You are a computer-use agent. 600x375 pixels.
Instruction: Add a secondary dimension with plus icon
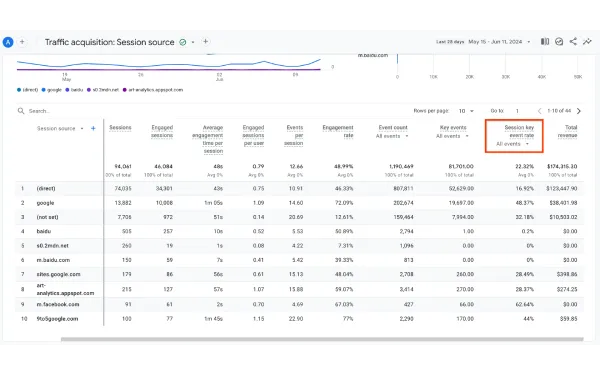pyautogui.click(x=93, y=129)
